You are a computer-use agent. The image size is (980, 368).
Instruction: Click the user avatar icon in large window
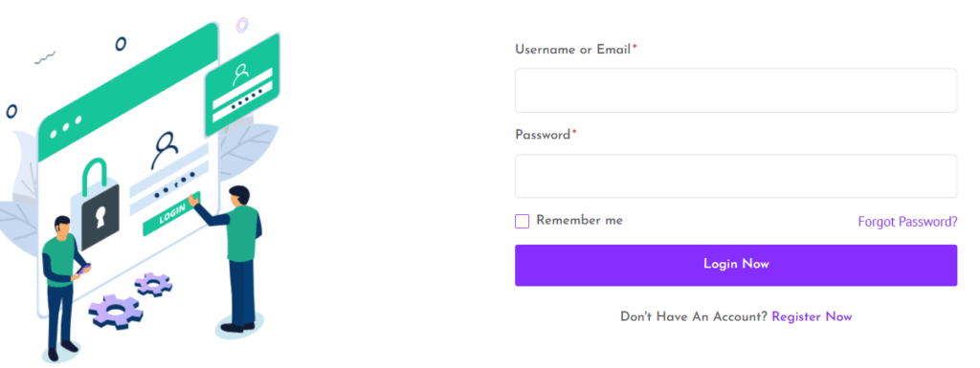click(165, 150)
